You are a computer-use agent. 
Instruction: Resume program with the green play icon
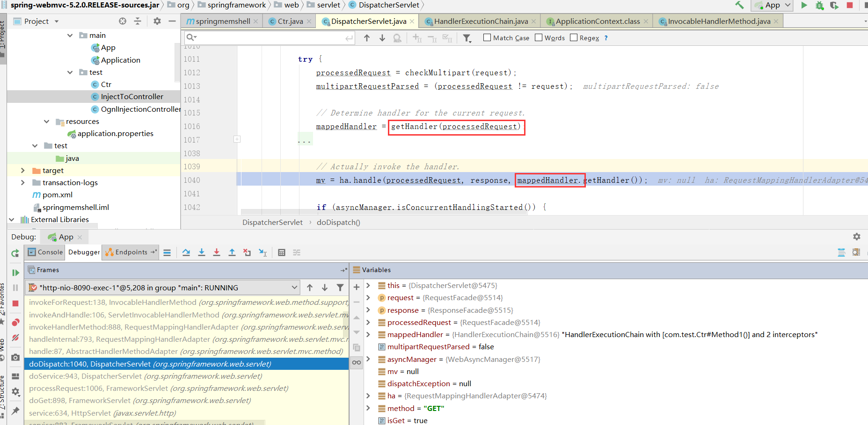pyautogui.click(x=15, y=273)
